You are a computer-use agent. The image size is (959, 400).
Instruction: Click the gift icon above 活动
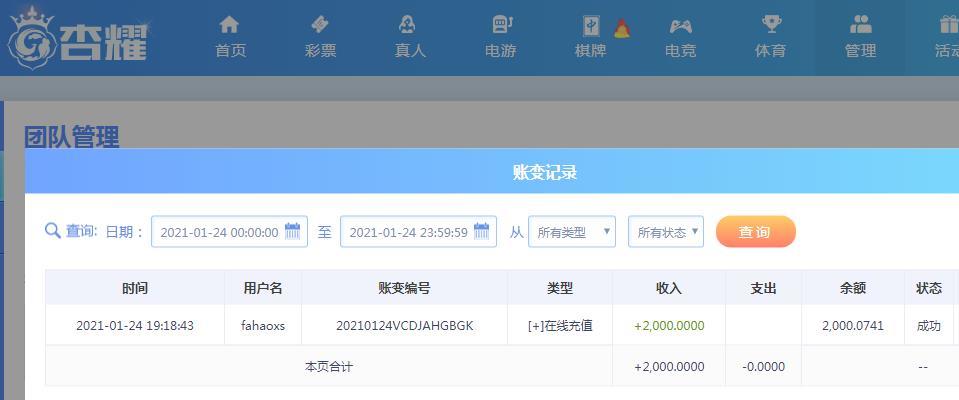click(x=949, y=25)
